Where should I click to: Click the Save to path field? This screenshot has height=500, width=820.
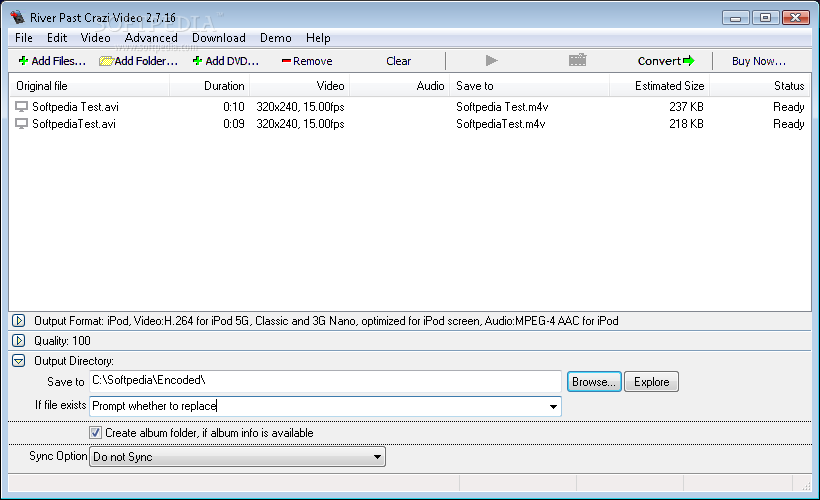pos(325,381)
